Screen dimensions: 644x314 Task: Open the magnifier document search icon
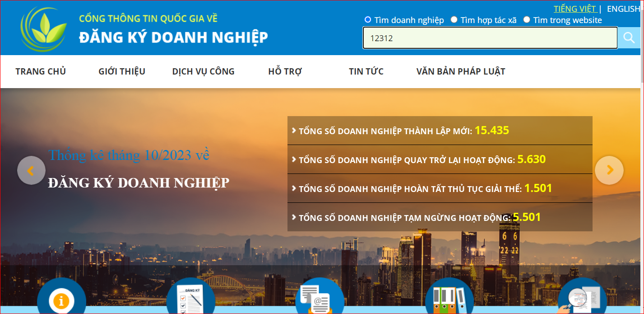pos(582,296)
